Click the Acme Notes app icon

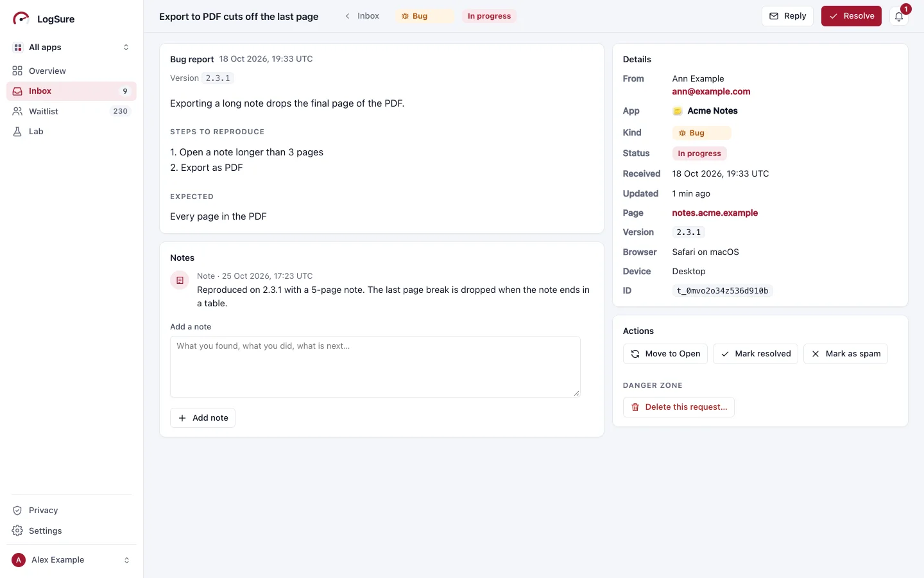[677, 111]
